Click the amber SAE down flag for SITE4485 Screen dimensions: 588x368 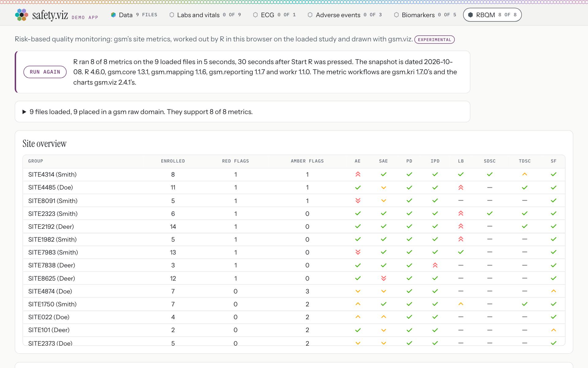[x=383, y=188]
